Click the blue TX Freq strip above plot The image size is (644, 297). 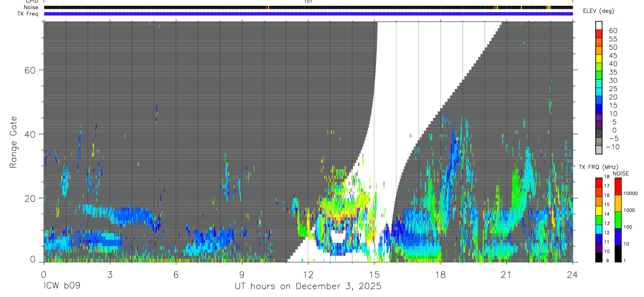308,14
